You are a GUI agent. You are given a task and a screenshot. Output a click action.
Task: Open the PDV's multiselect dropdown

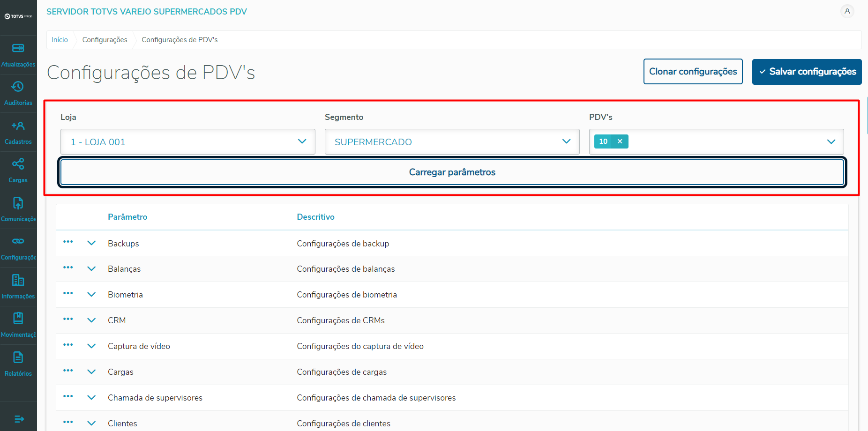tap(716, 142)
